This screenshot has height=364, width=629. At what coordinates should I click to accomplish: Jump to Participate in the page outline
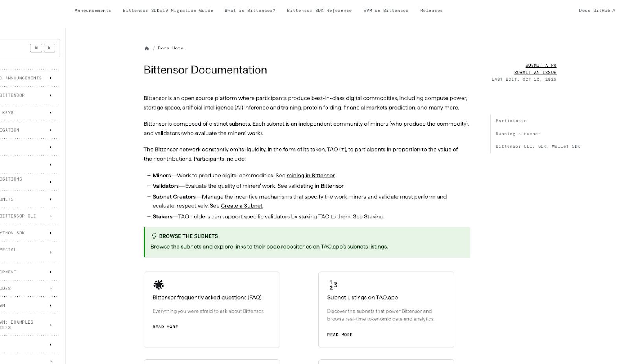point(511,121)
